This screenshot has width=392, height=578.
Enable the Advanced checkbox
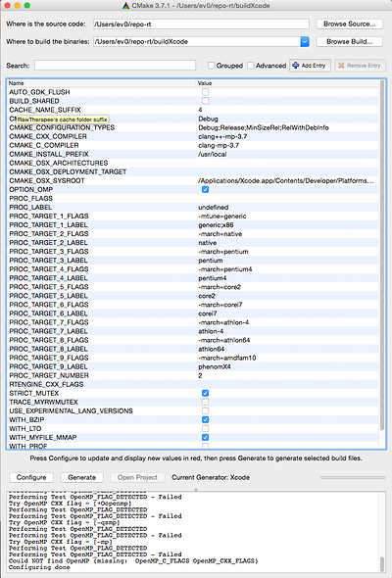[x=251, y=66]
